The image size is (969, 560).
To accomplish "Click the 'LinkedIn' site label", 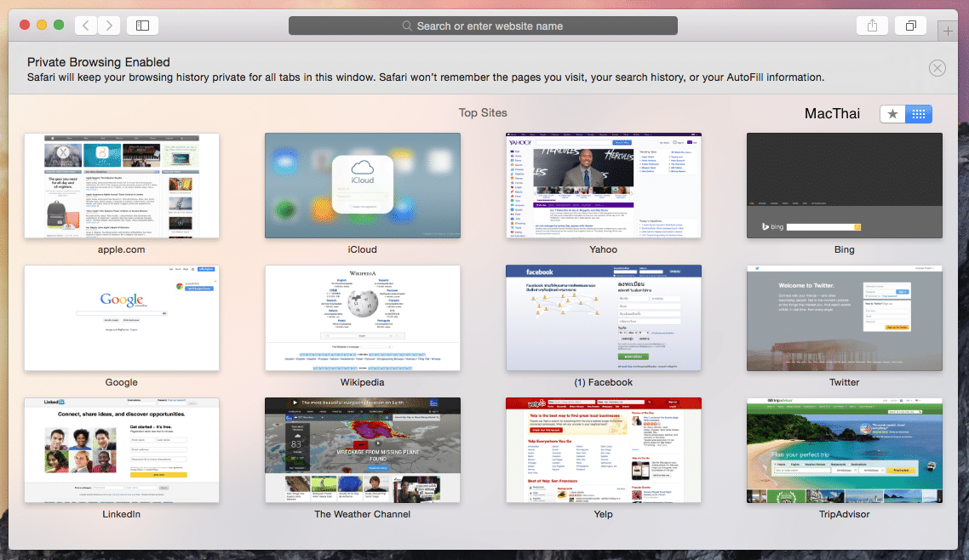I will 121,514.
